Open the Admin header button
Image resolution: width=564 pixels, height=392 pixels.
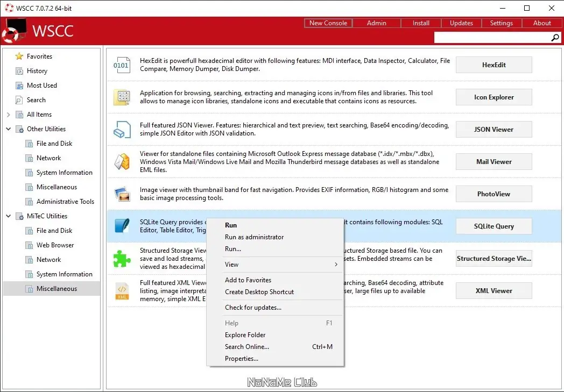tap(376, 23)
